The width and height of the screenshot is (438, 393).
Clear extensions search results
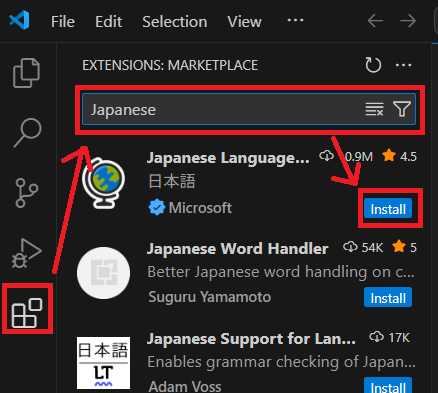[374, 109]
